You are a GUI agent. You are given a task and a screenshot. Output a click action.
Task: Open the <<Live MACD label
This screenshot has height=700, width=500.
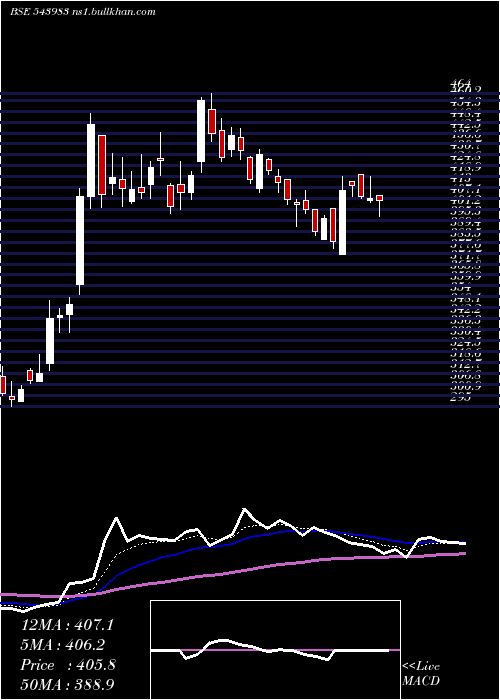(x=421, y=674)
